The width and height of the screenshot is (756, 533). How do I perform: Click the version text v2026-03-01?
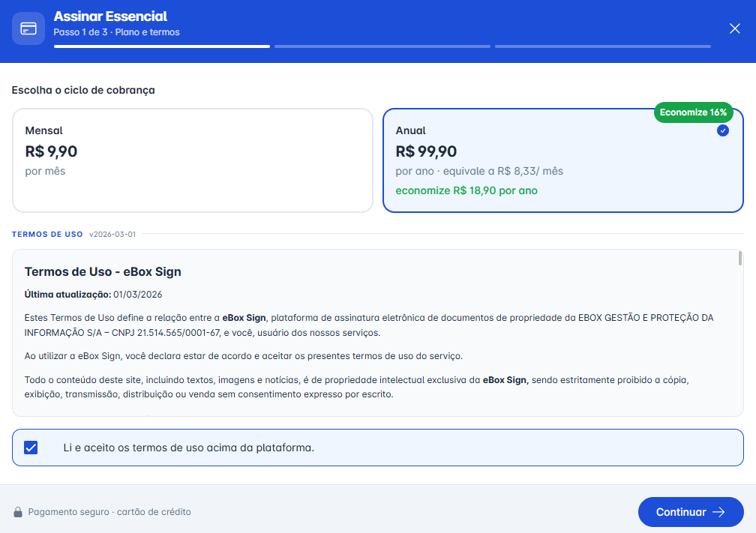click(112, 234)
